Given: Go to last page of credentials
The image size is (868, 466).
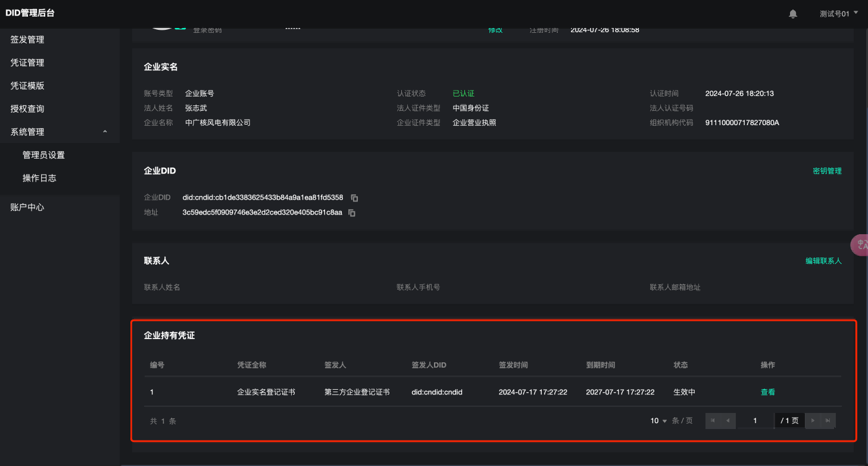Looking at the screenshot, I should tap(828, 421).
